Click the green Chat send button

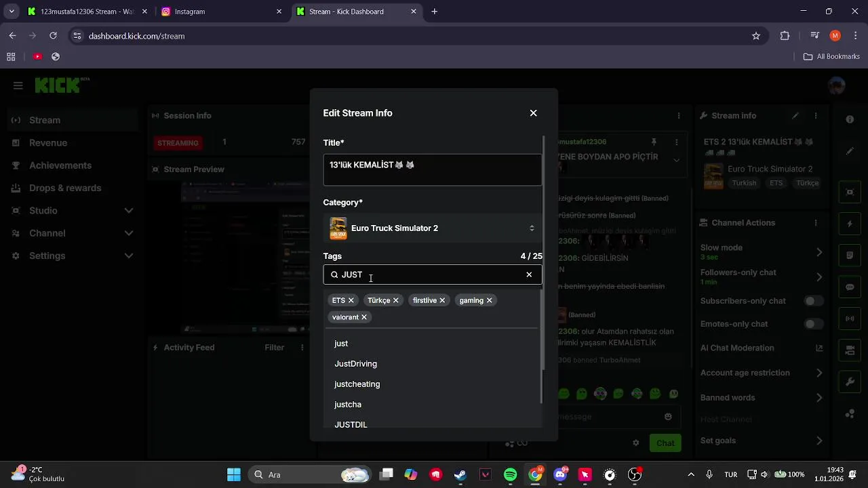[665, 443]
